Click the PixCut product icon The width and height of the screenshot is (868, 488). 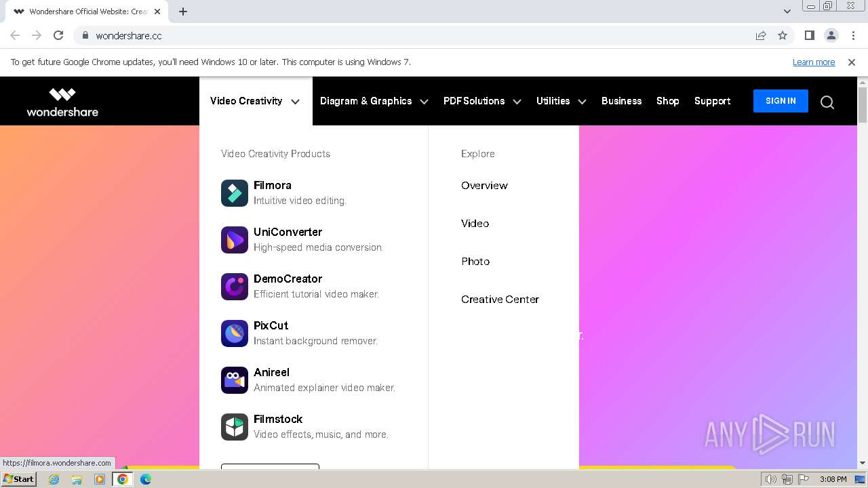tap(235, 333)
